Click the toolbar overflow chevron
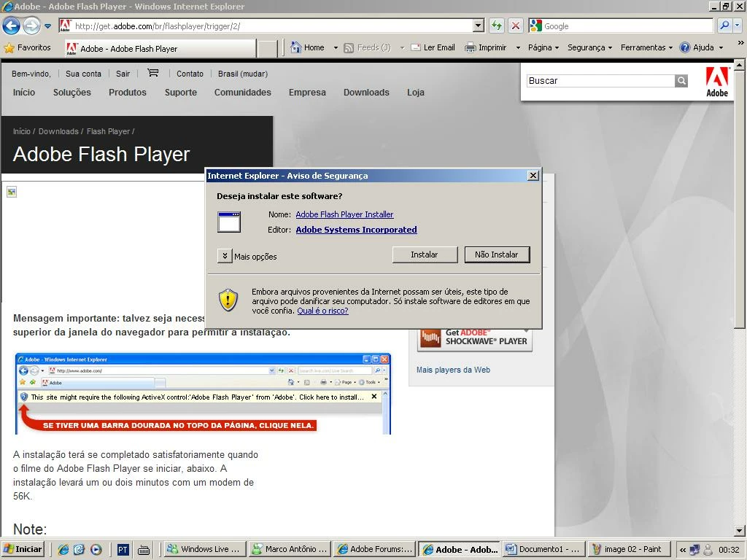The width and height of the screenshot is (747, 560). pos(740,43)
